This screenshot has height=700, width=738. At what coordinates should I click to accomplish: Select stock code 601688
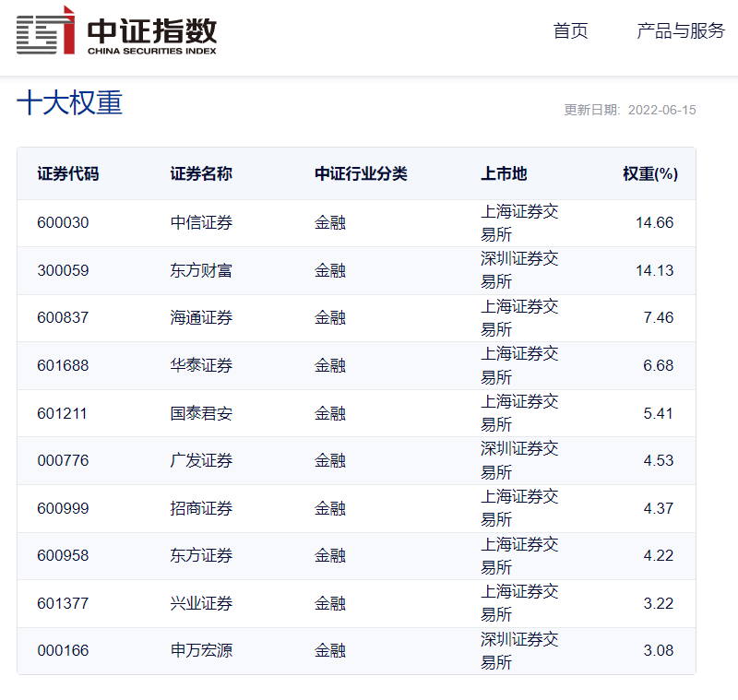(x=63, y=365)
